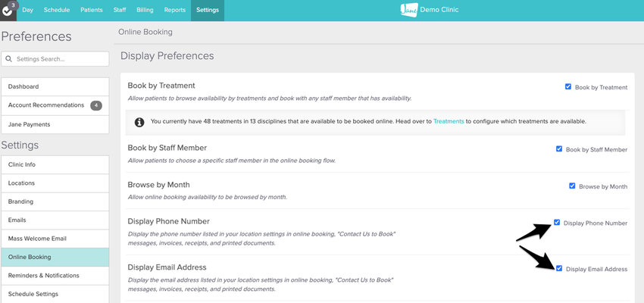The image size is (644, 303).
Task: Click the Display Phone Number checkbox label
Action: coord(596,223)
